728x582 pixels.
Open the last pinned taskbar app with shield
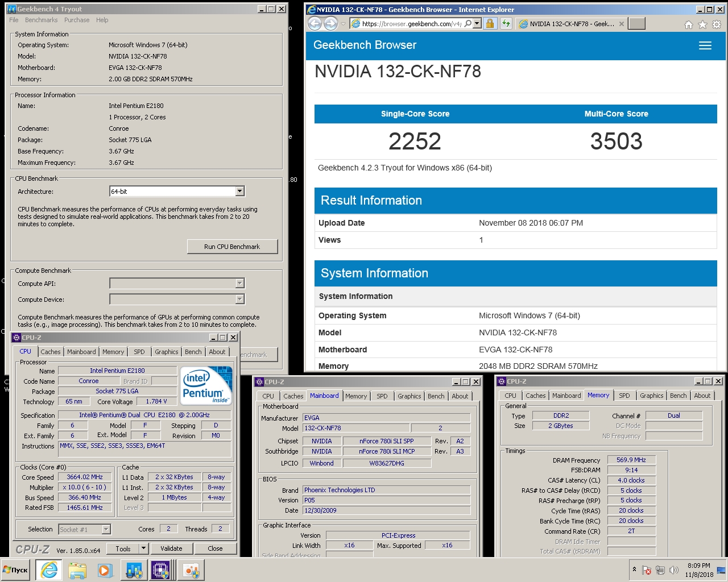(191, 570)
